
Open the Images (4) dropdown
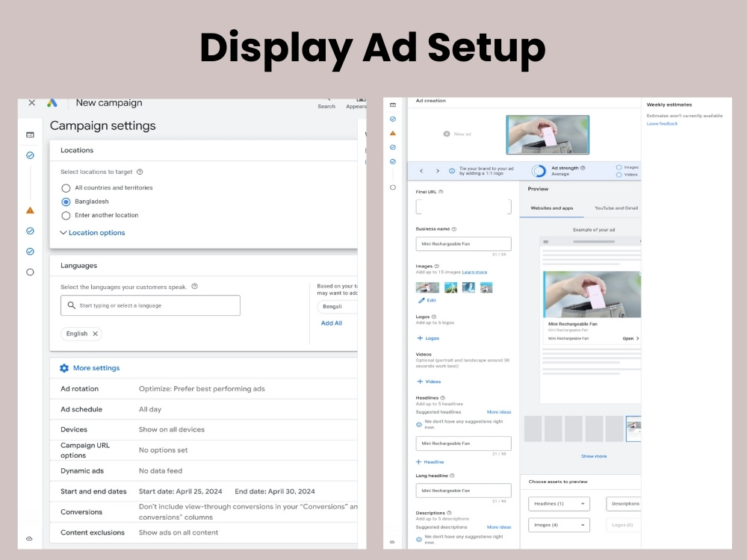(x=559, y=525)
